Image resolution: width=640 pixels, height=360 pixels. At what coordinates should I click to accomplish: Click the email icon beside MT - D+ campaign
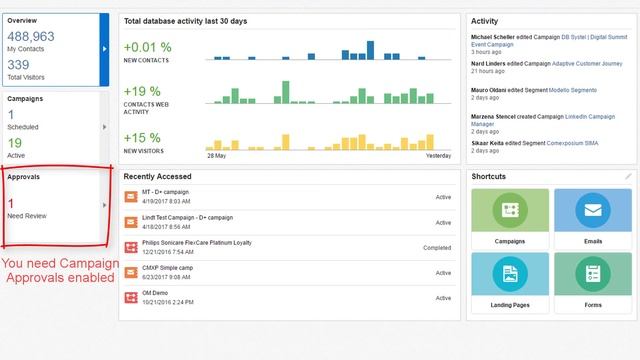tap(131, 197)
